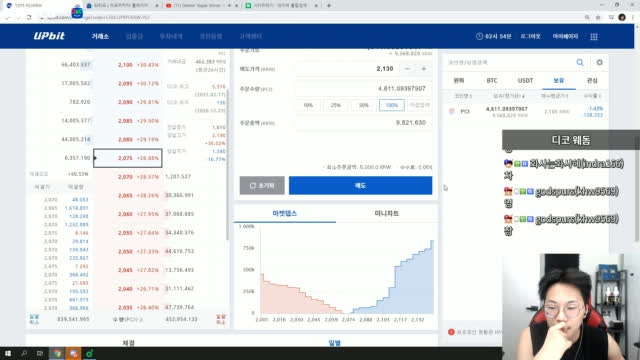
Task: Open Windows Start menu
Action: [x=8, y=353]
